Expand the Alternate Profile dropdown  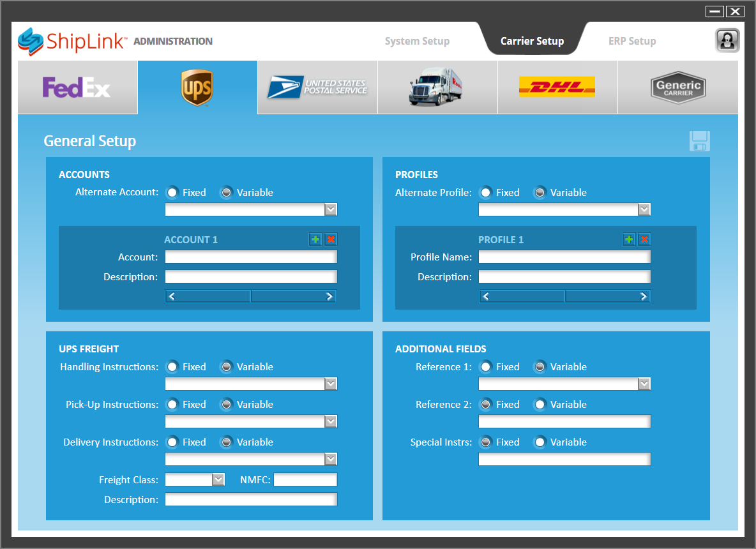pyautogui.click(x=644, y=209)
